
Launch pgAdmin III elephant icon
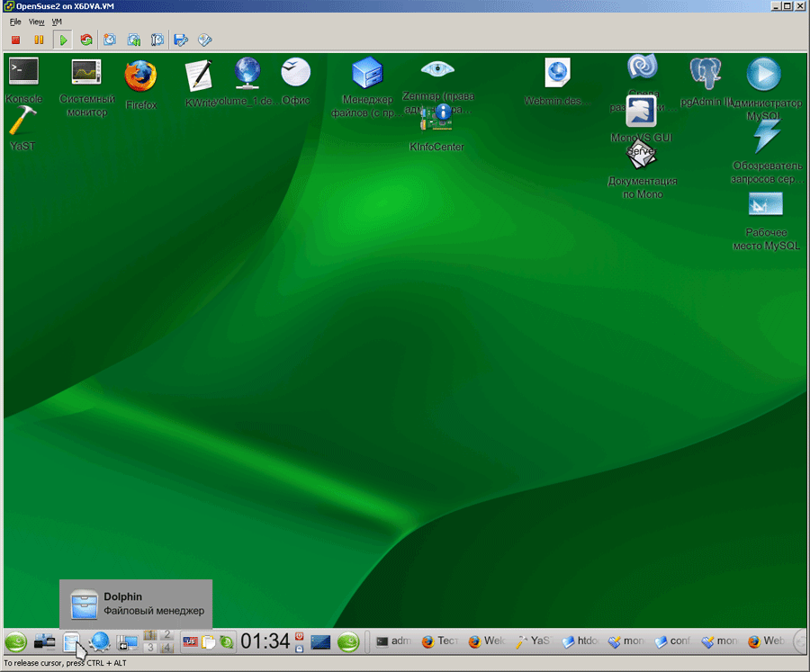[x=705, y=81]
